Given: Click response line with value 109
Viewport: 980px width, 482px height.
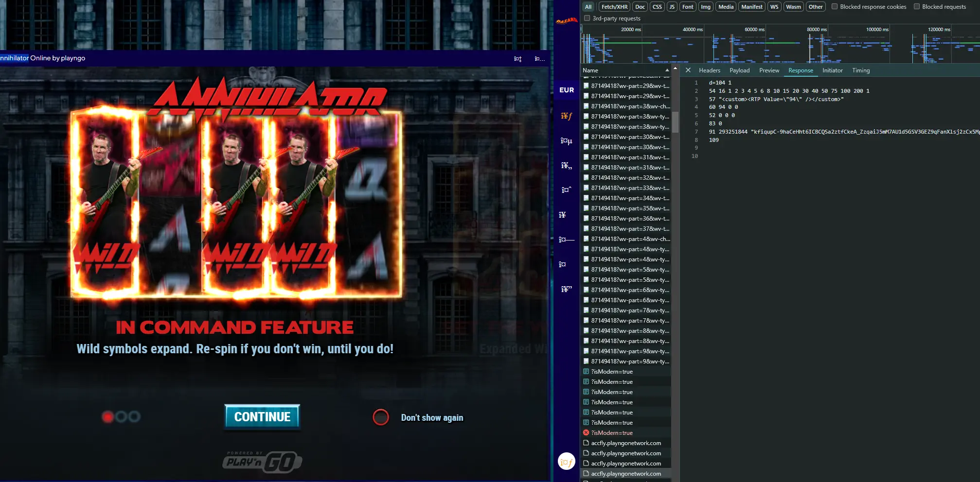Looking at the screenshot, I should (x=713, y=140).
